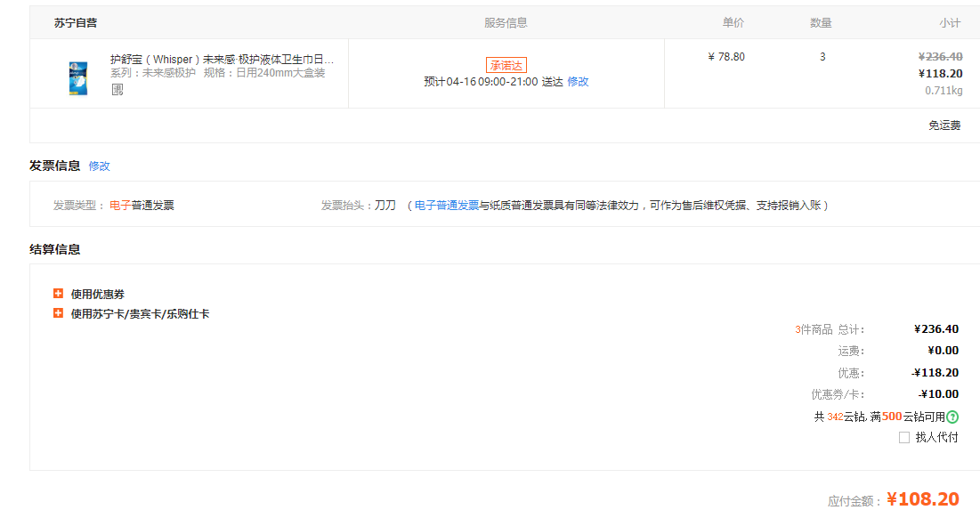This screenshot has height=510, width=980.
Task: Click the 500 云钻 threshold text
Action: tap(892, 417)
